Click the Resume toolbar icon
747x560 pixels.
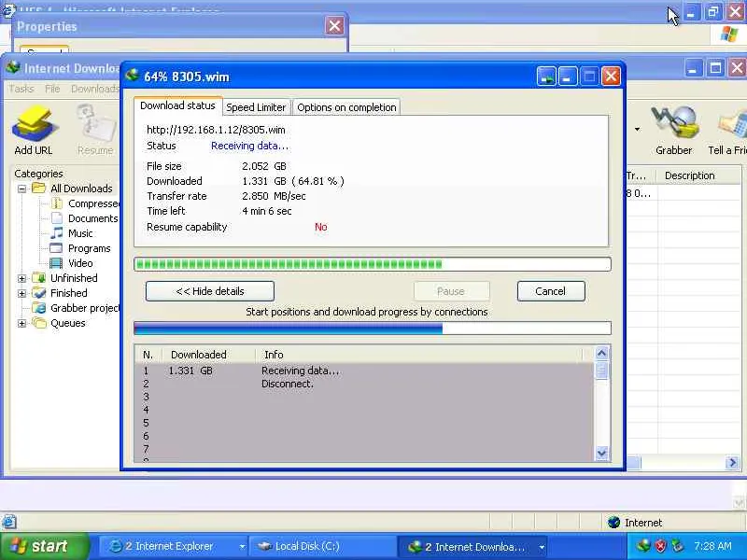click(96, 124)
